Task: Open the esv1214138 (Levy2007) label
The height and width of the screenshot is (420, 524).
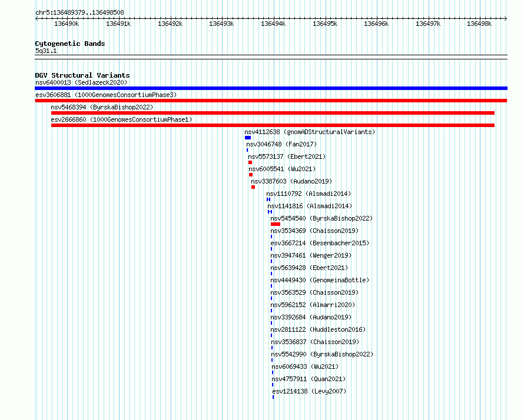Action: pyautogui.click(x=309, y=391)
